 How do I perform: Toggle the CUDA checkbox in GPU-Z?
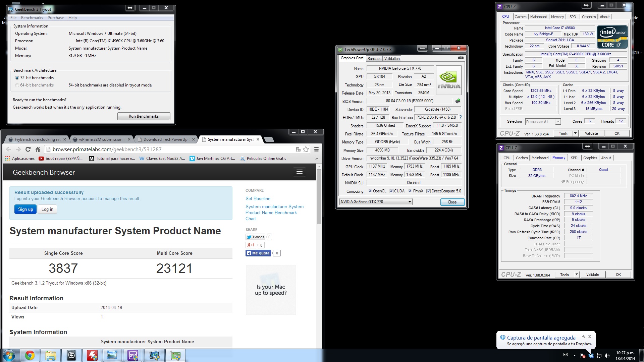point(391,191)
